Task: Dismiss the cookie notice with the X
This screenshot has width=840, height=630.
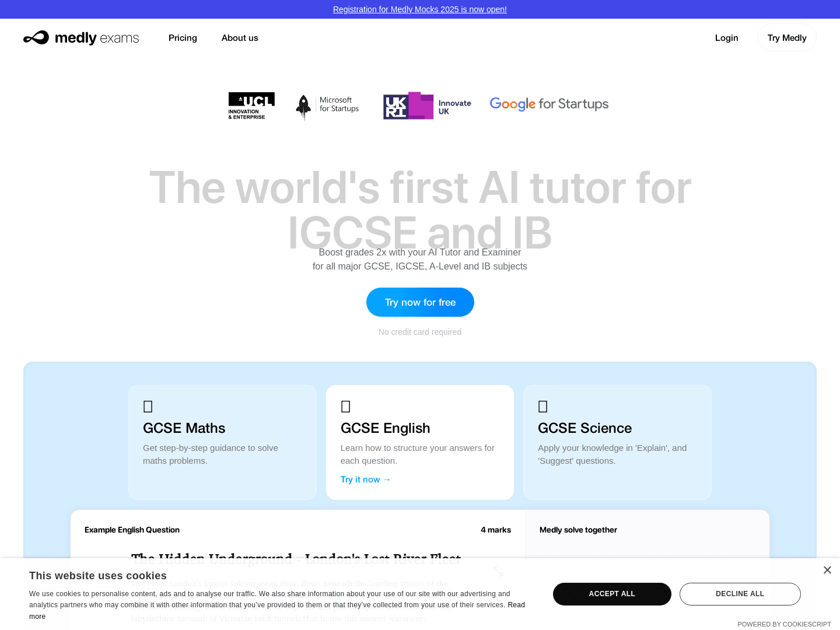Action: point(827,570)
